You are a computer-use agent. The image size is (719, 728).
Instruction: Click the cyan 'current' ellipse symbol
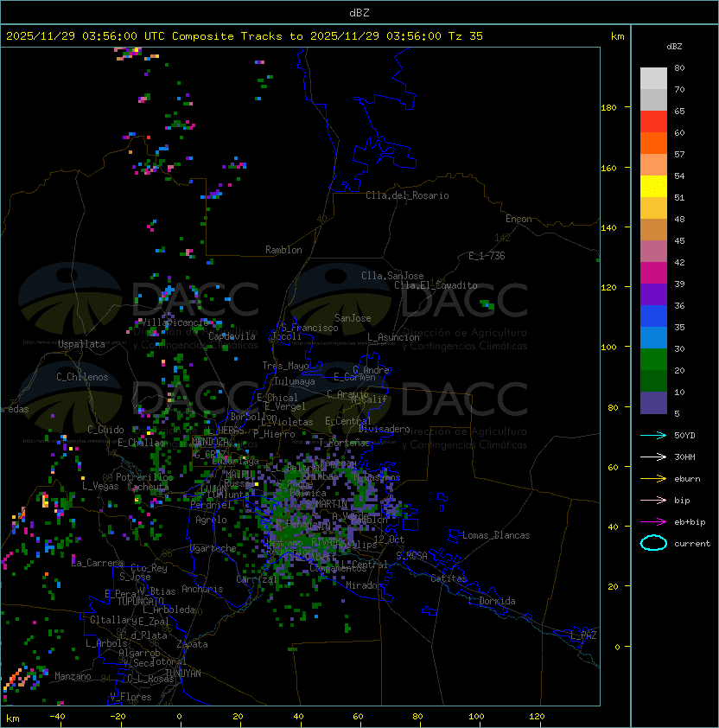pyautogui.click(x=653, y=543)
